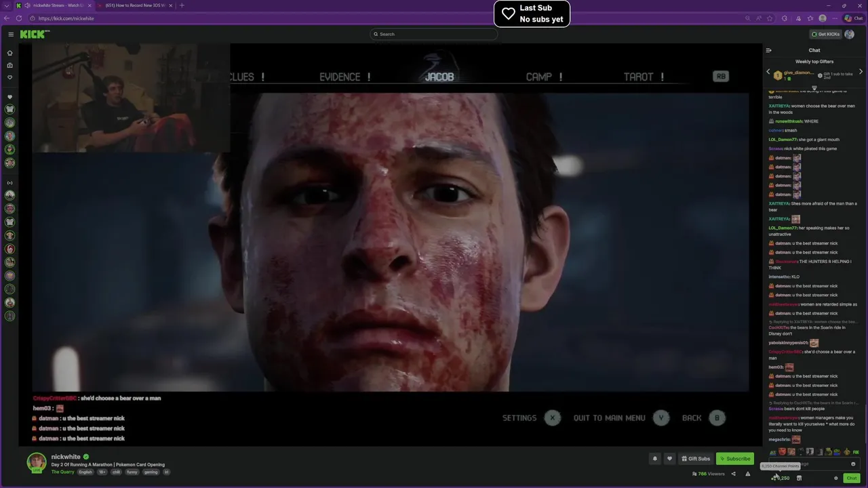Screen dimensions: 868x488
Task: Collapse the chat panel arrow icon
Action: [x=768, y=50]
